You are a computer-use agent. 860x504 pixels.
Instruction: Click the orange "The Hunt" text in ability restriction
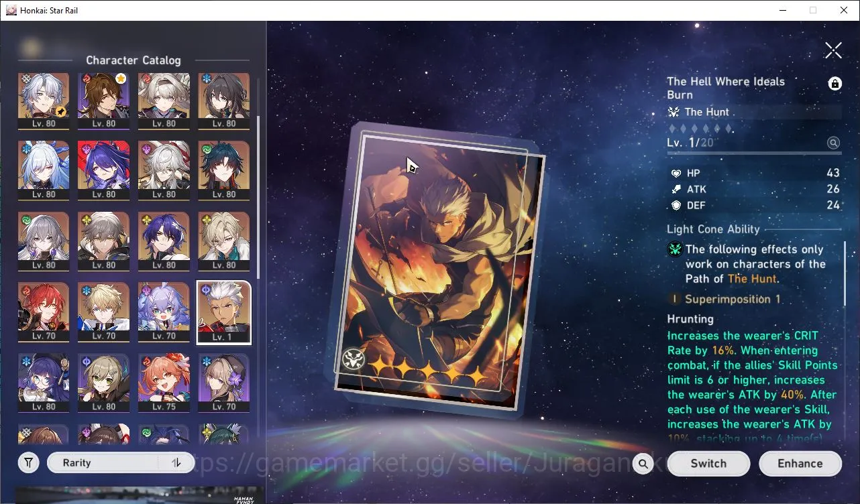pos(752,279)
